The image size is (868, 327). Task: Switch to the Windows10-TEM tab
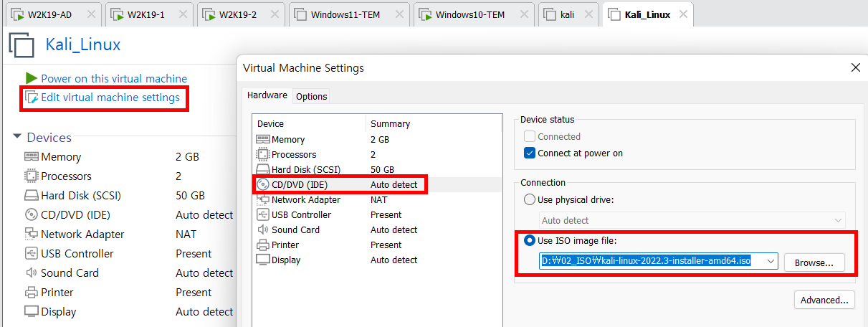click(473, 14)
